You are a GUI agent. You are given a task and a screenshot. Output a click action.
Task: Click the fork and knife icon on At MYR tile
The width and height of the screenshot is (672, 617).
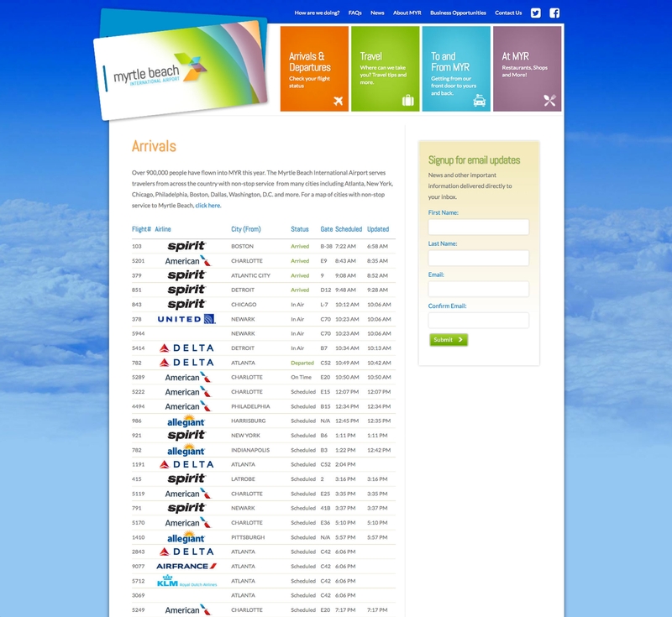pyautogui.click(x=550, y=100)
